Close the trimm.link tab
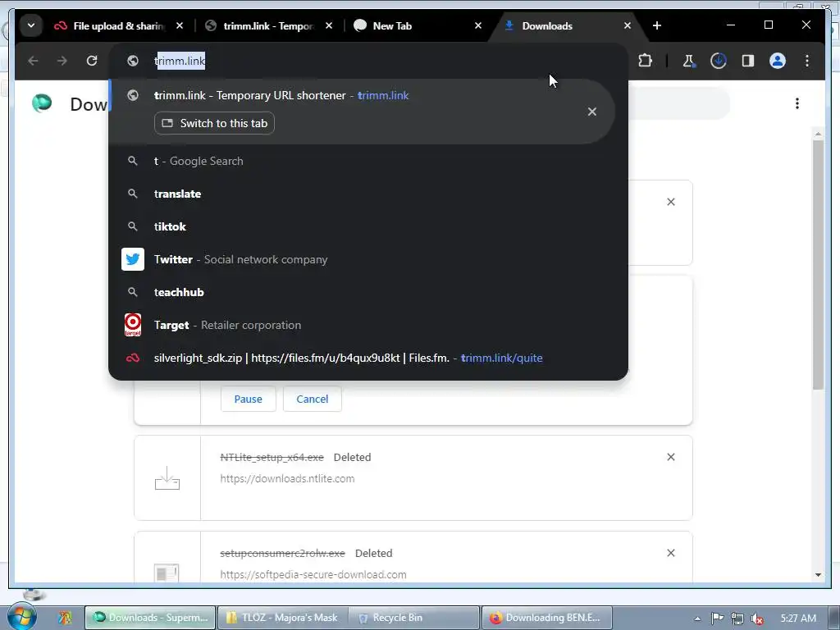Viewport: 840px width, 630px height. (329, 25)
